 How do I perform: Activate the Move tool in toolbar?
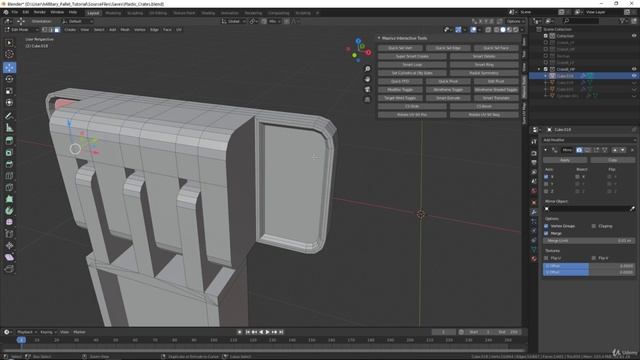click(x=9, y=67)
